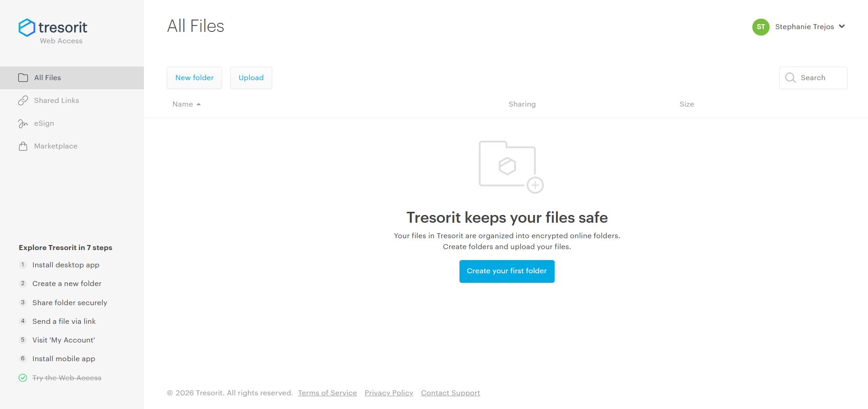
Task: Click Create your first folder
Action: pos(507,271)
